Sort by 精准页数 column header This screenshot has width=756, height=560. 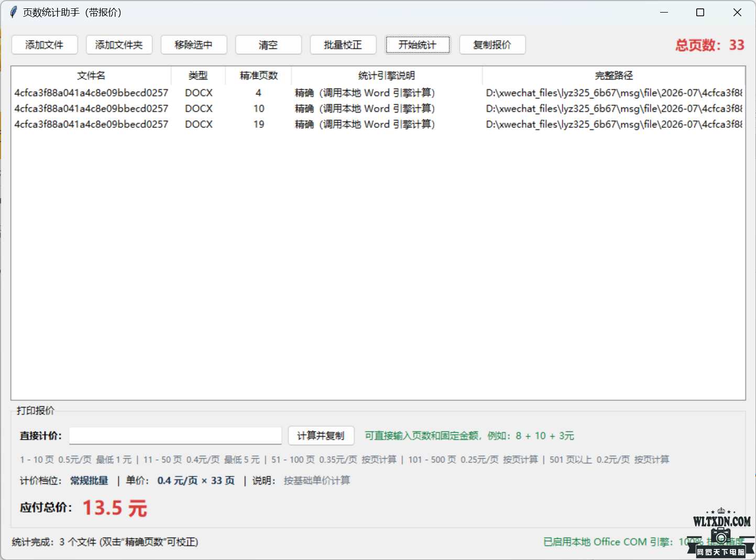point(258,76)
